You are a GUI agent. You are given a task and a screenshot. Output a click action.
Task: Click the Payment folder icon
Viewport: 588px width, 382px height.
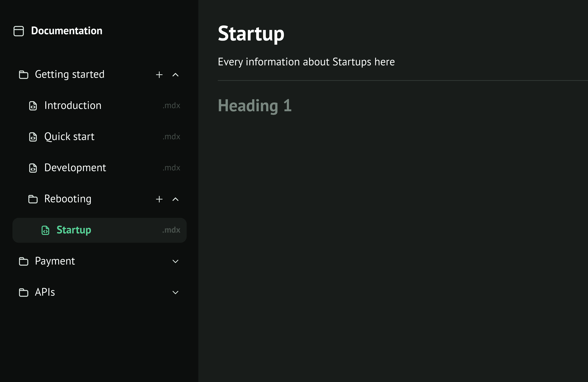click(24, 261)
